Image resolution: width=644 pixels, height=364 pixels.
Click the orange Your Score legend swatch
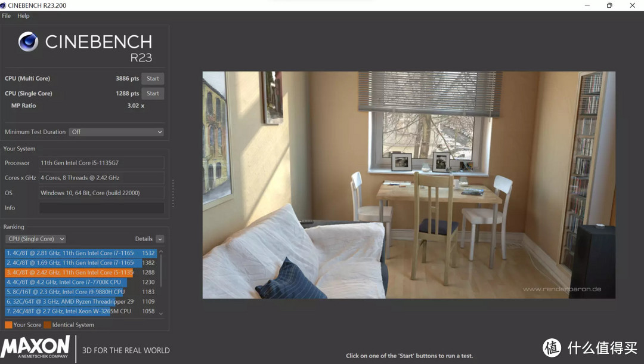pyautogui.click(x=8, y=325)
